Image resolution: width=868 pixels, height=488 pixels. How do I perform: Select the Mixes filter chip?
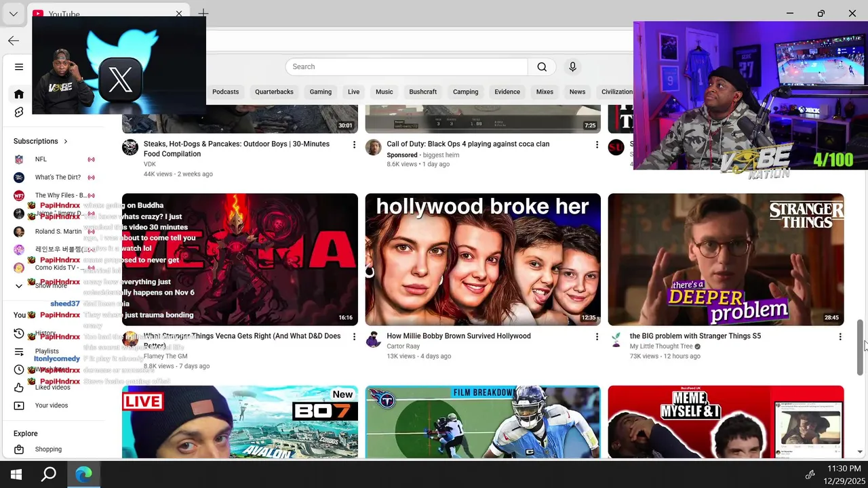pos(545,91)
